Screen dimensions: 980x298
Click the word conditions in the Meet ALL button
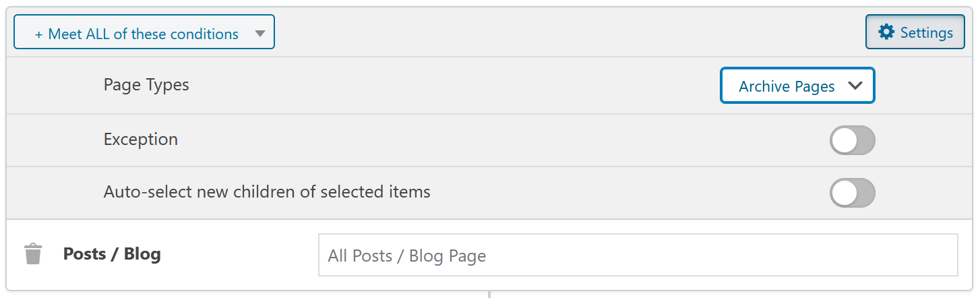point(205,34)
